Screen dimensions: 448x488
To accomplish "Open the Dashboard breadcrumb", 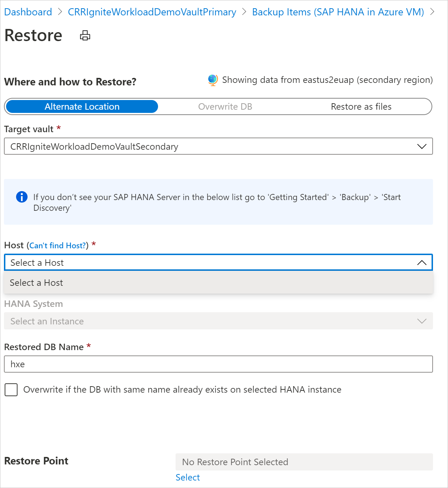I will [x=28, y=12].
